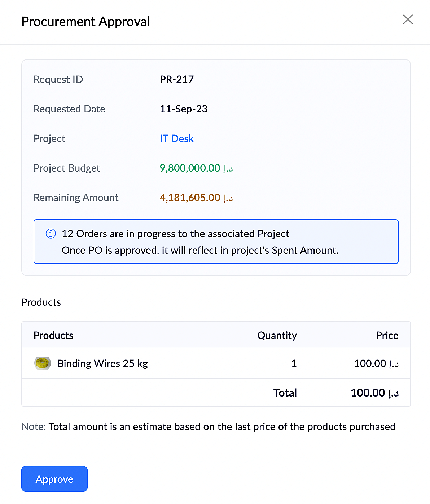The image size is (430, 504).
Task: Click the info icon in the orders notice
Action: click(51, 234)
